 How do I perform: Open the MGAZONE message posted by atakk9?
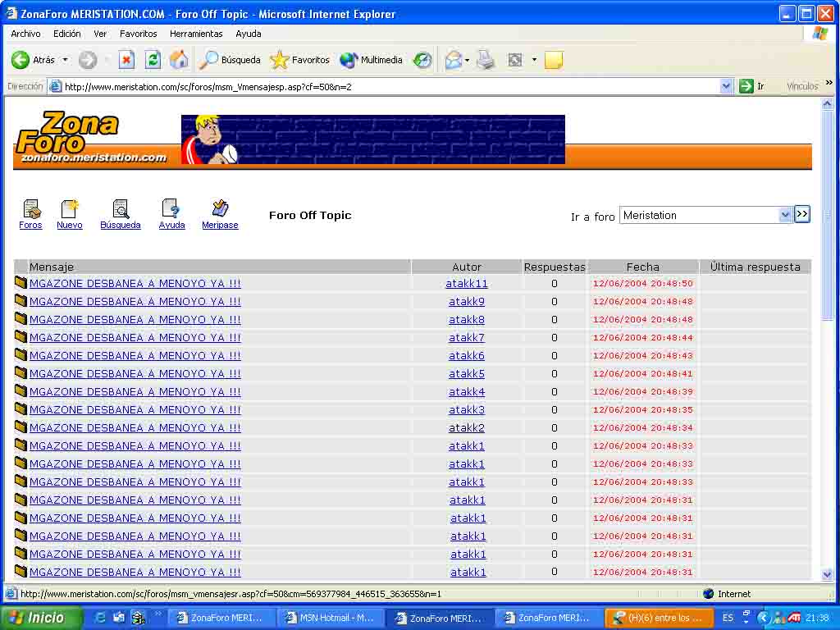(x=135, y=302)
